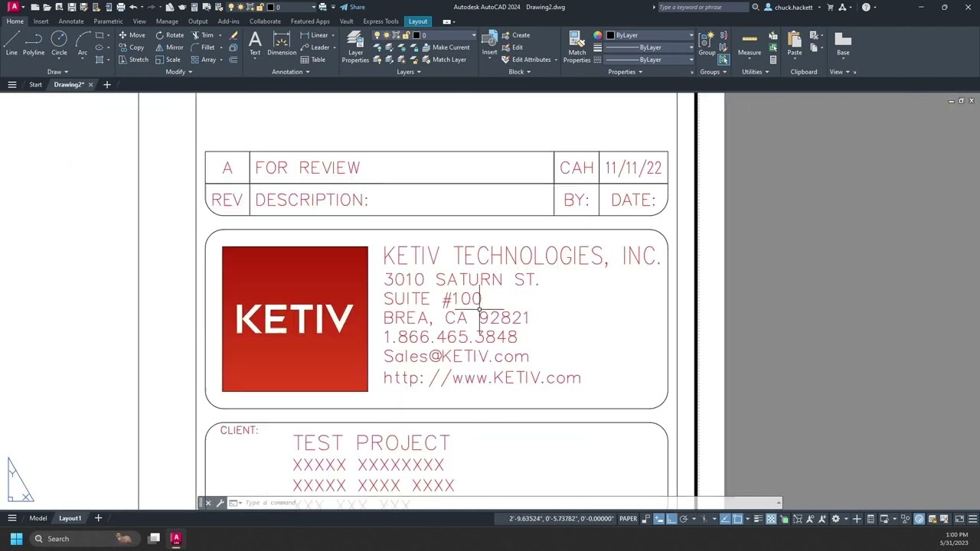Screen dimensions: 980x551
Task: Start the Array command
Action: [x=204, y=60]
